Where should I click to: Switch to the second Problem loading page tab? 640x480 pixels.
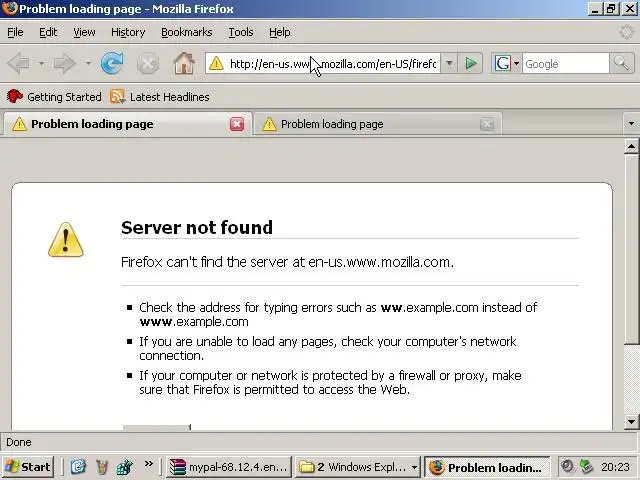click(x=378, y=124)
